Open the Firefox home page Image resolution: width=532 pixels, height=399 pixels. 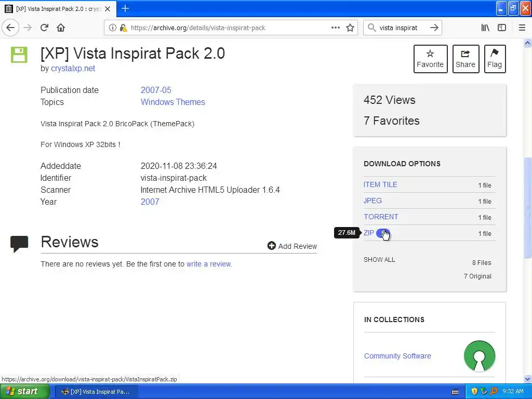(x=61, y=28)
